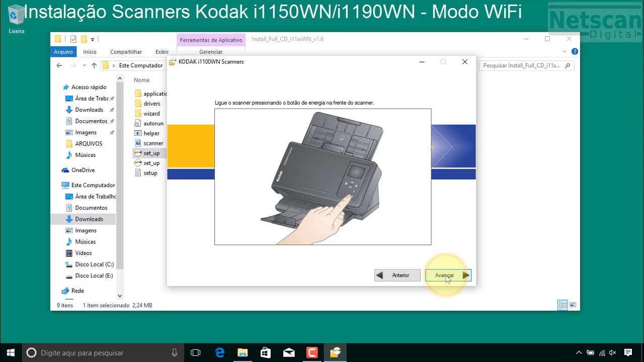This screenshot has height=362, width=644.
Task: Open File Explorer taskbar icon
Action: pyautogui.click(x=243, y=352)
